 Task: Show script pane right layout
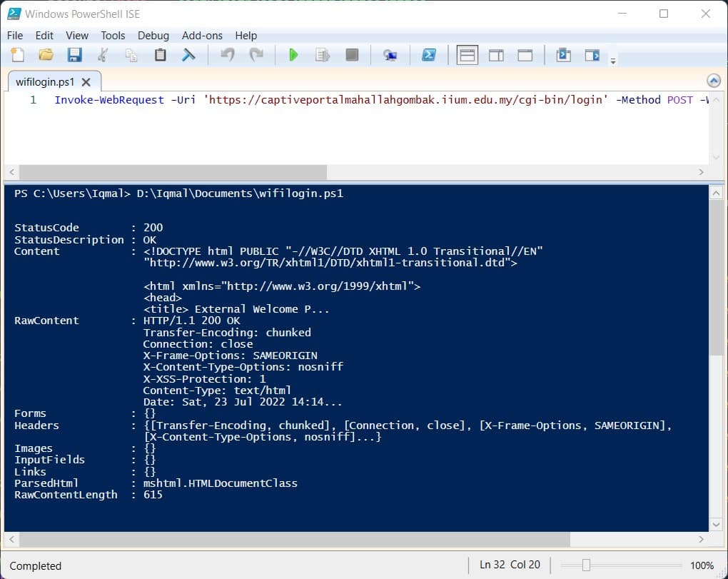[496, 55]
